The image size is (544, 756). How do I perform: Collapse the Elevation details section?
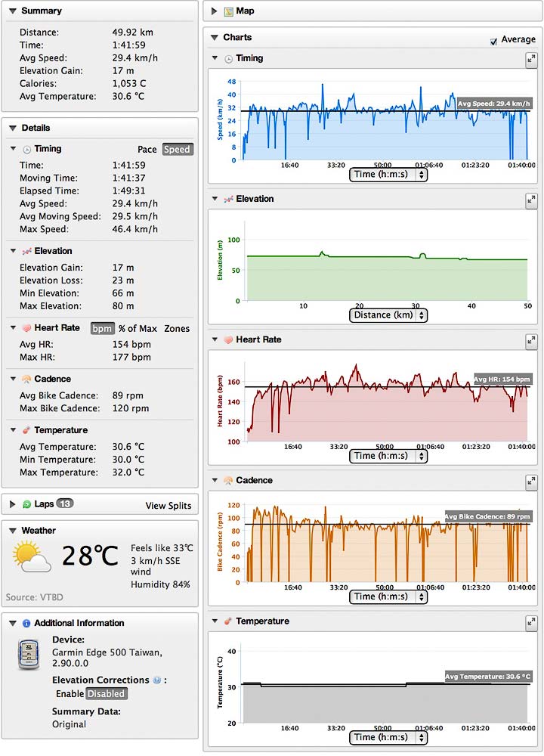click(14, 251)
